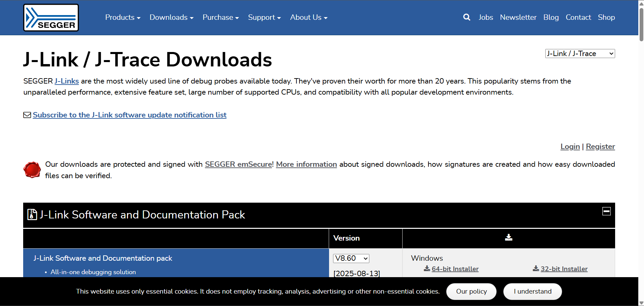
Task: Click the envelope icon beside Subscribe link
Action: click(27, 115)
